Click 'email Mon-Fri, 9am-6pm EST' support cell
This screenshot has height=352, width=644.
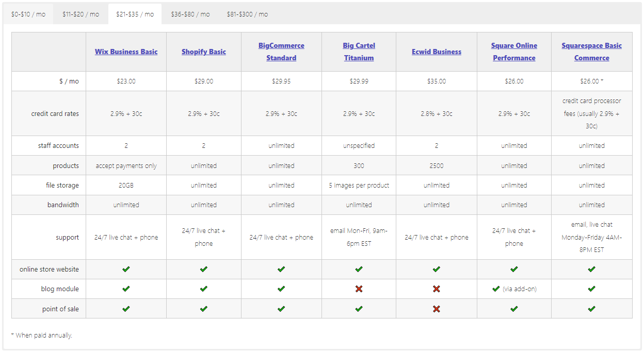(359, 237)
